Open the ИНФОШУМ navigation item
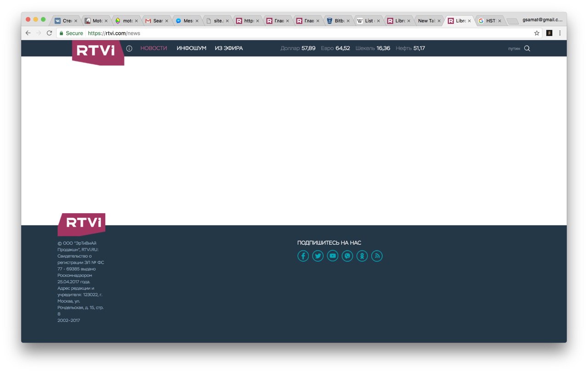The height and width of the screenshot is (373, 588). pyautogui.click(x=192, y=48)
